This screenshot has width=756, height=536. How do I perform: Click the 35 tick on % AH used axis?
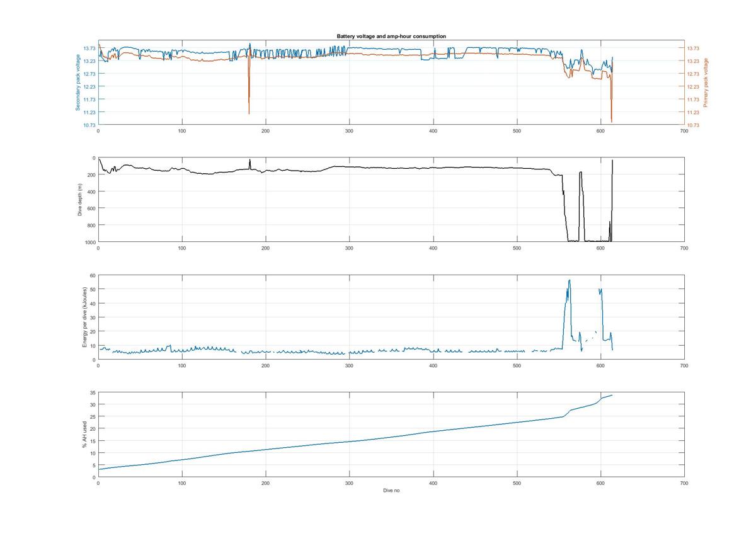(x=93, y=393)
